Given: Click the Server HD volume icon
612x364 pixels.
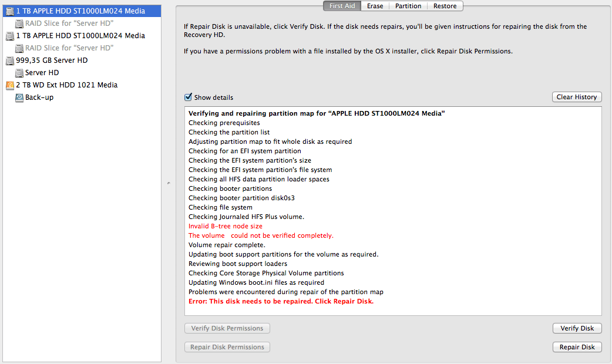Looking at the screenshot, I should pyautogui.click(x=19, y=73).
